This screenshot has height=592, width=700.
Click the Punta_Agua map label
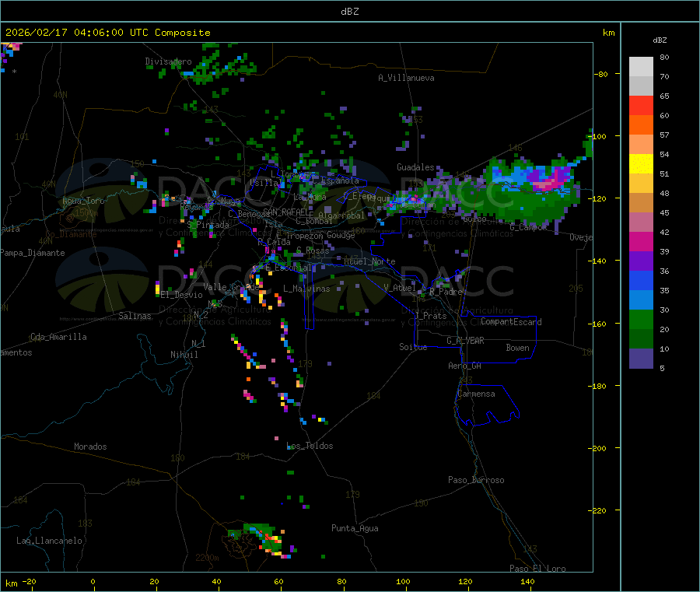point(355,528)
